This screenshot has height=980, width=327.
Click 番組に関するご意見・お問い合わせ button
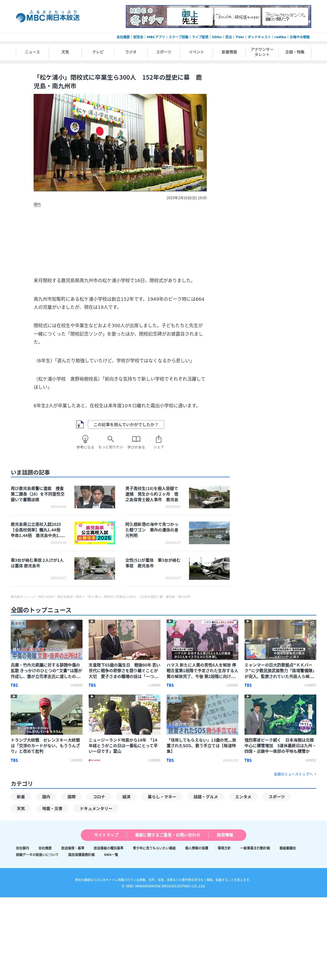point(168,835)
